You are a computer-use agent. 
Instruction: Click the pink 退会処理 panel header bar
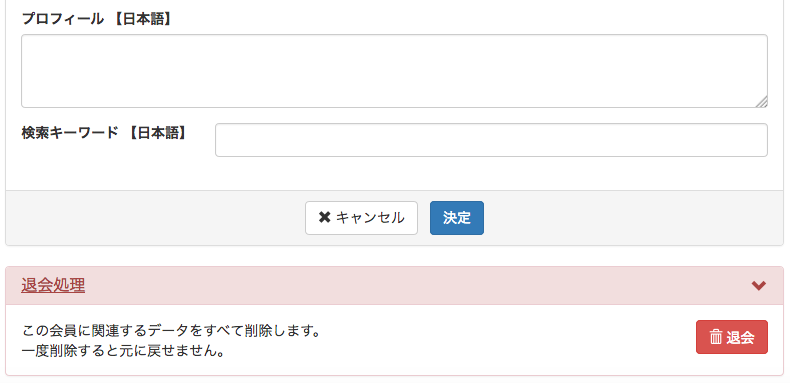394,286
